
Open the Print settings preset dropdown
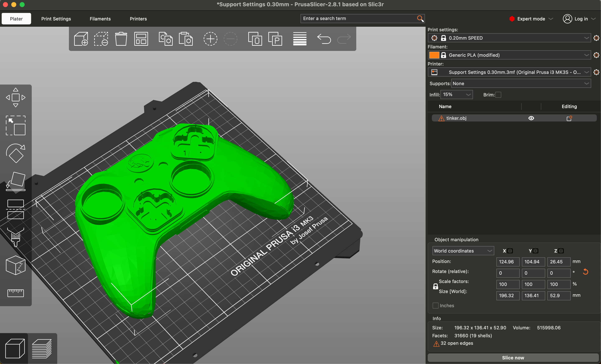[509, 38]
